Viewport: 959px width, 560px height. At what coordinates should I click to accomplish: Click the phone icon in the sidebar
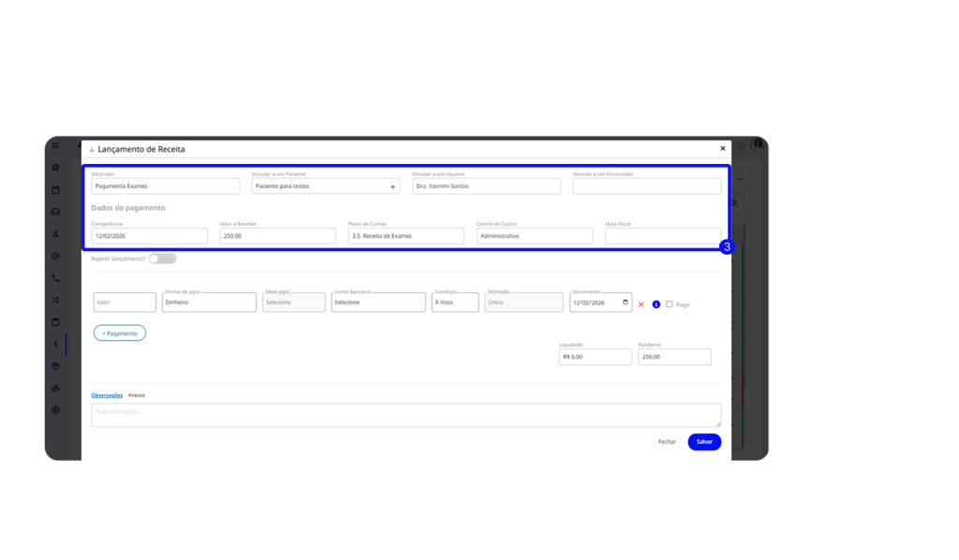pos(55,278)
